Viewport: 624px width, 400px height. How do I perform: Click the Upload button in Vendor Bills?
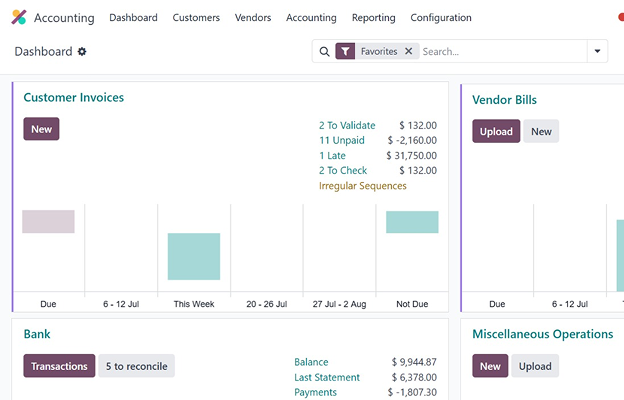click(496, 131)
